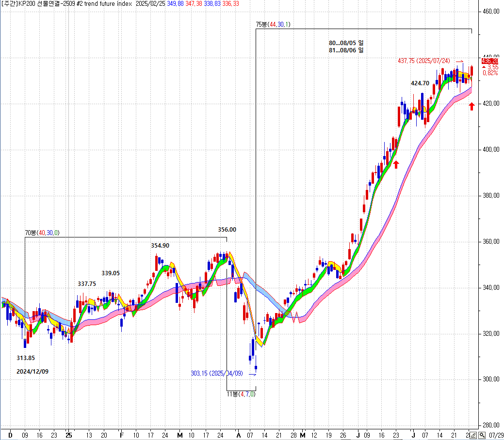Select the 356.00 price annotation
Image resolution: width=504 pixels, height=440 pixels.
[227, 230]
